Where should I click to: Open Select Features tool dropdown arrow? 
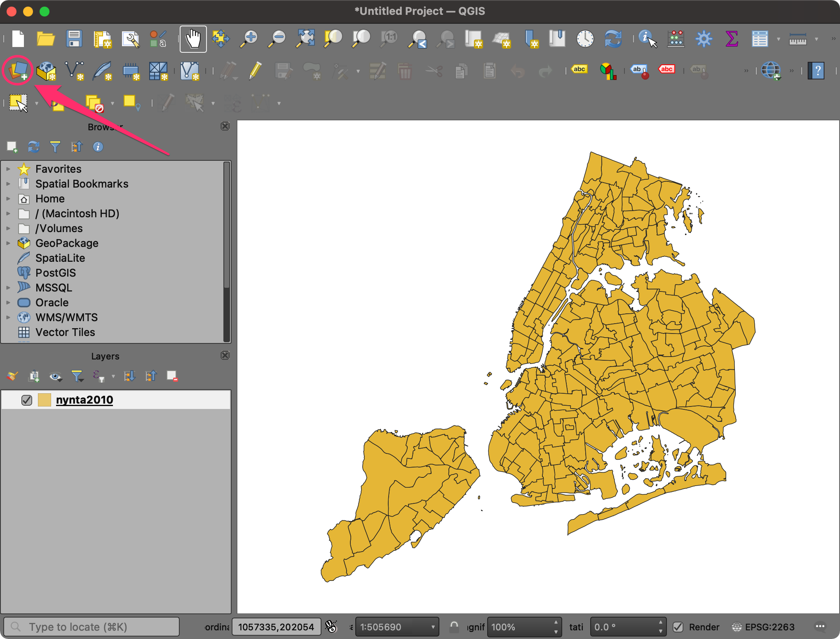37,103
